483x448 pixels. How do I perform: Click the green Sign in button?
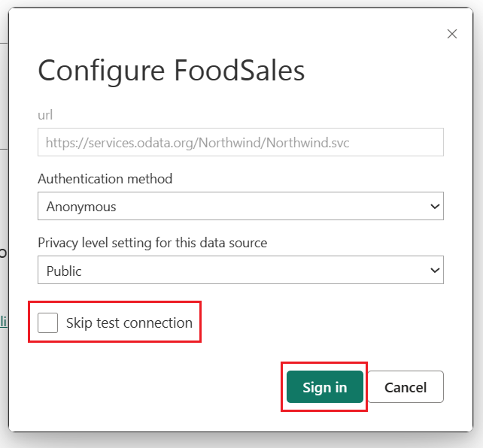click(325, 387)
